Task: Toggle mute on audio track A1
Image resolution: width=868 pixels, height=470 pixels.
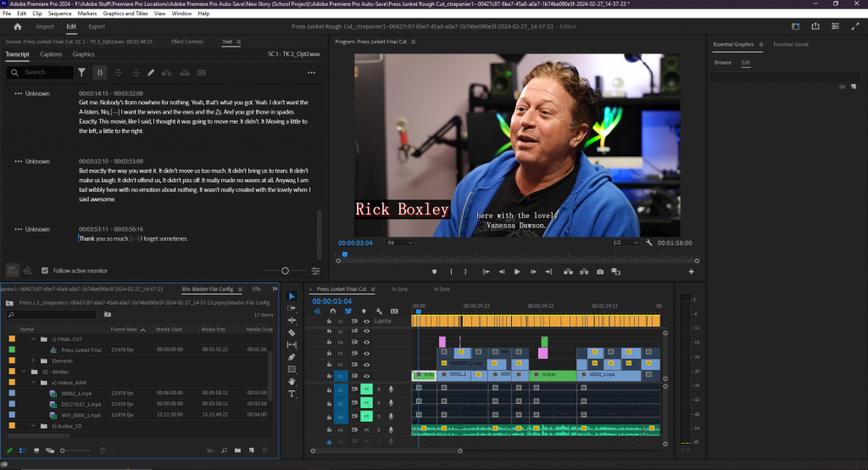Action: click(367, 389)
